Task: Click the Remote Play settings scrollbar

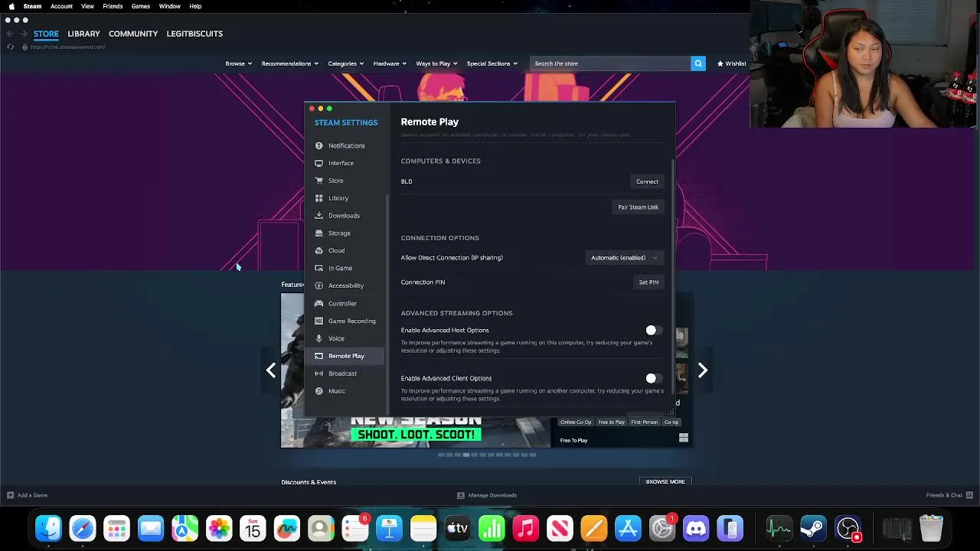Action: pos(673,275)
